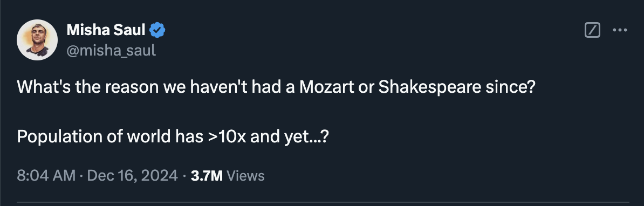View the 3.7M view count

(x=207, y=176)
